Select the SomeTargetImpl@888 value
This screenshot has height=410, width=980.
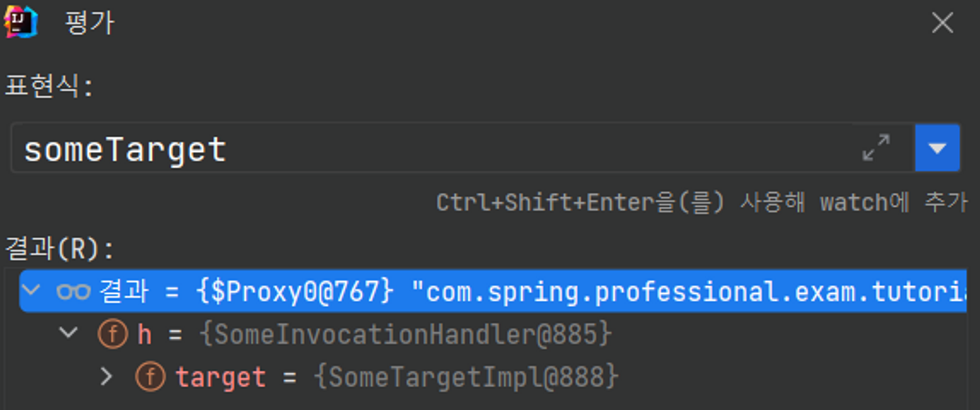(466, 377)
